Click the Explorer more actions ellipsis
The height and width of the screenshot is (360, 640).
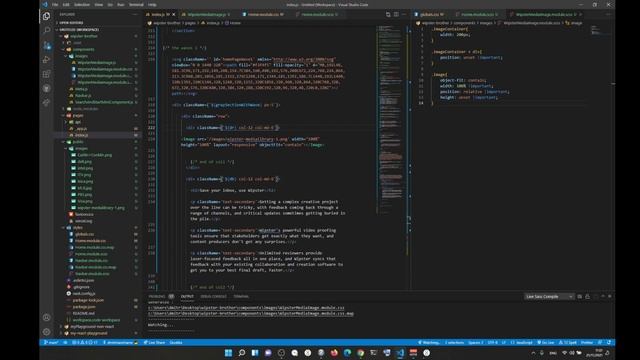(x=135, y=14)
